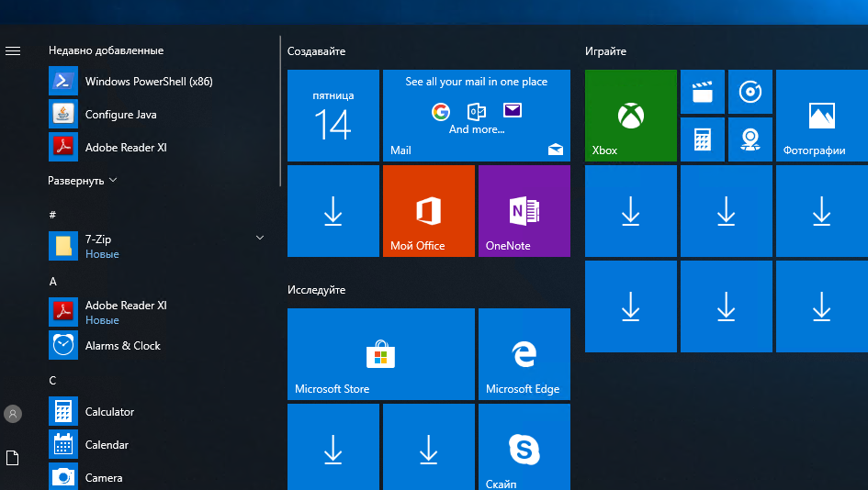Open Adobe Reader XI under letter A
Viewport: 868px width, 490px height.
click(158, 312)
